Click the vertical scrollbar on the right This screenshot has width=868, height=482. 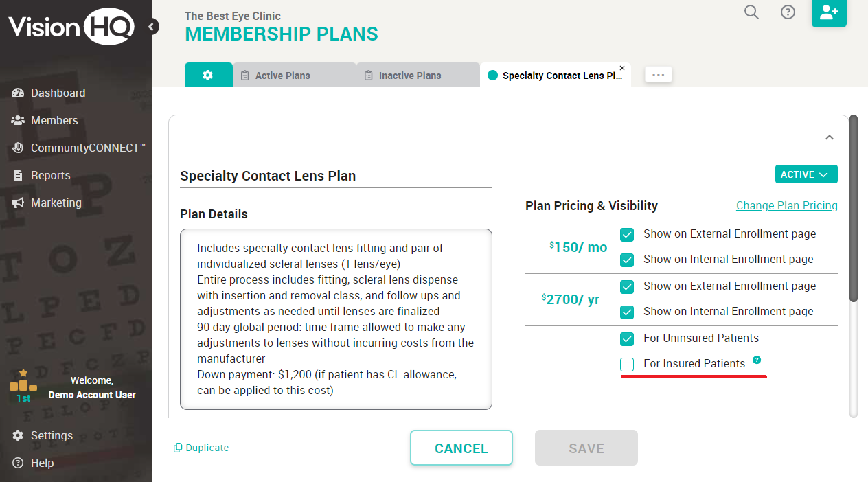coord(854,206)
